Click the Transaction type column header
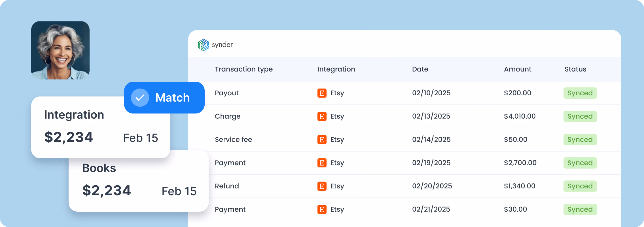The height and width of the screenshot is (227, 644). coord(243,69)
